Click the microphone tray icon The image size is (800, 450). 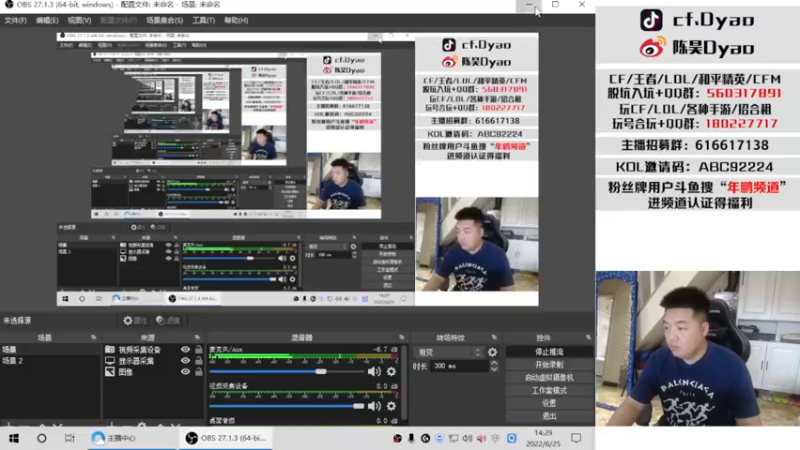coord(411,438)
